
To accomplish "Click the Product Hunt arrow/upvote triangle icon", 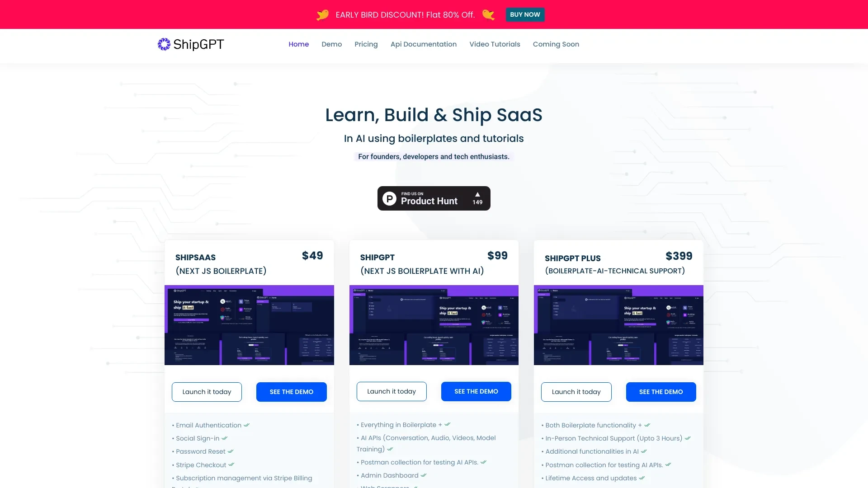I will [x=477, y=194].
